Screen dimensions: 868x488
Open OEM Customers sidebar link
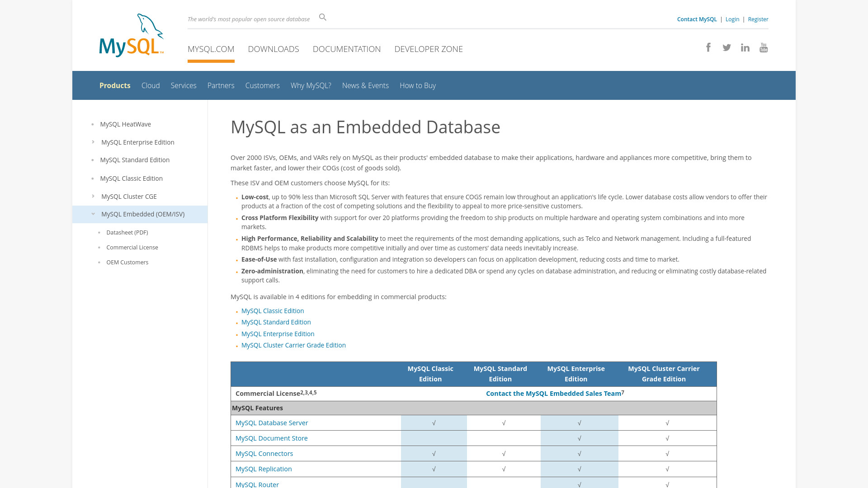127,262
